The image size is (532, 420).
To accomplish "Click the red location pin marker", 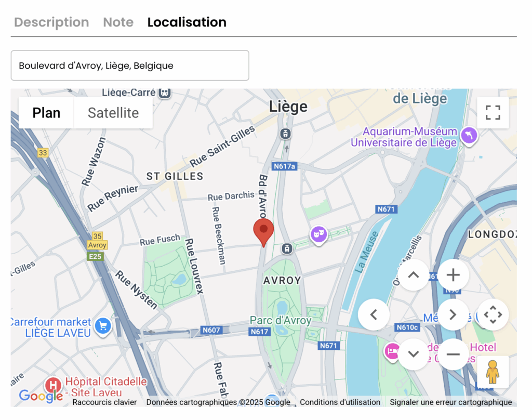I will (263, 232).
